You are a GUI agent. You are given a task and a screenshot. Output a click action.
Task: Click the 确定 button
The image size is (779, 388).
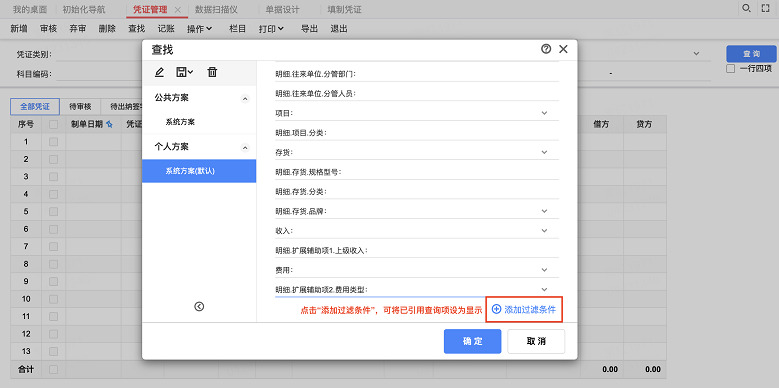click(472, 341)
